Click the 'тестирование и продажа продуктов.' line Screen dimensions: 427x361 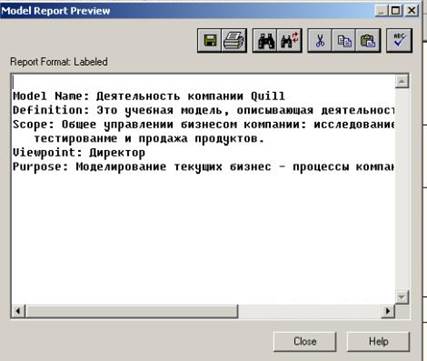[149, 138]
